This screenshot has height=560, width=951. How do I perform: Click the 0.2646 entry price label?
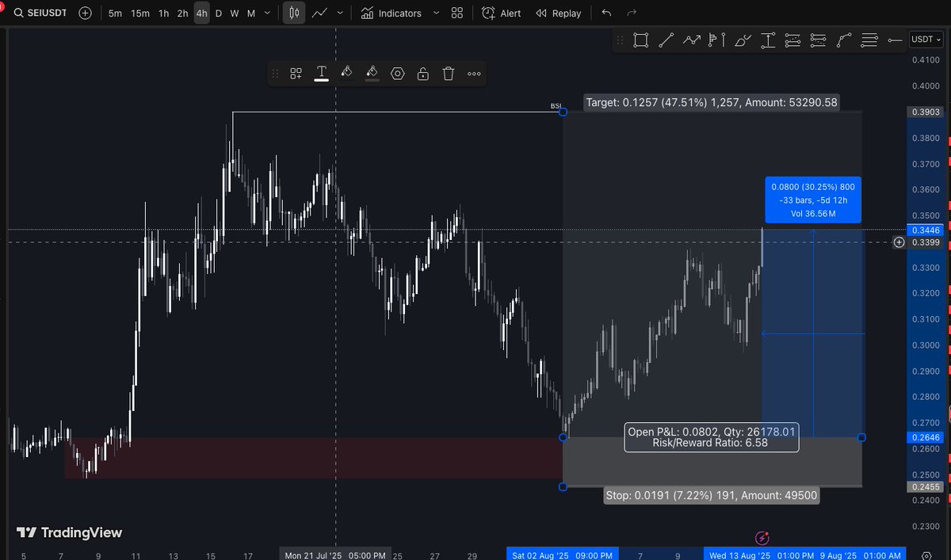(x=924, y=437)
